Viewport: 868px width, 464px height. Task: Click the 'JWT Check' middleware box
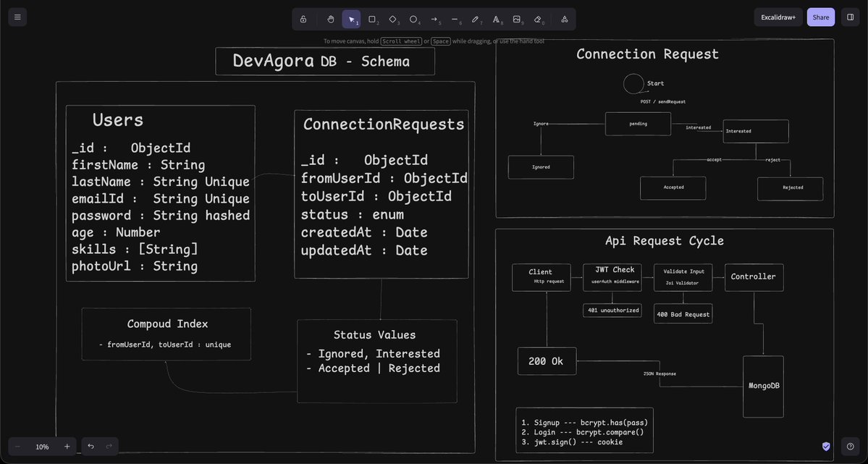tap(612, 277)
